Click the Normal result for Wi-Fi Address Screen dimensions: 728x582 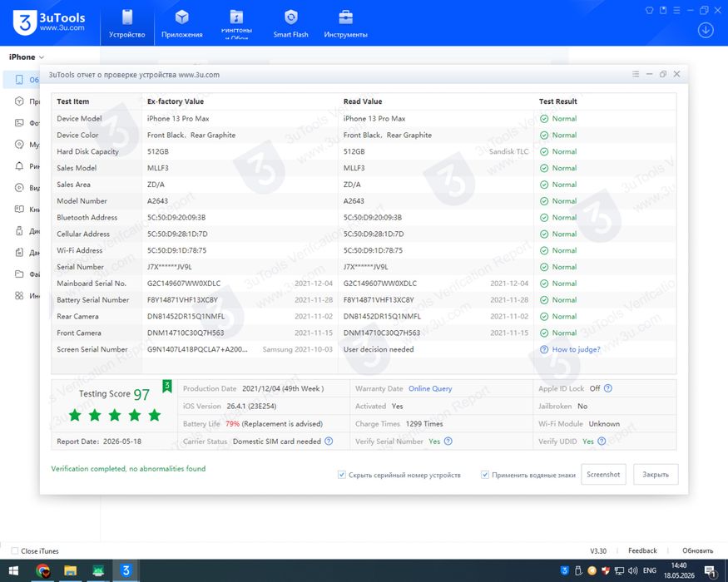558,250
